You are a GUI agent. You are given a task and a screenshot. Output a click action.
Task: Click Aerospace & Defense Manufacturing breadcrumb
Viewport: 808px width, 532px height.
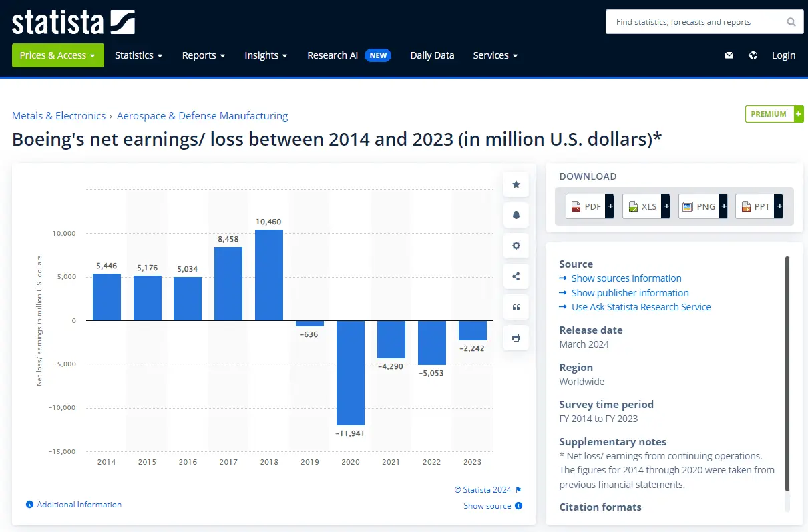click(202, 116)
